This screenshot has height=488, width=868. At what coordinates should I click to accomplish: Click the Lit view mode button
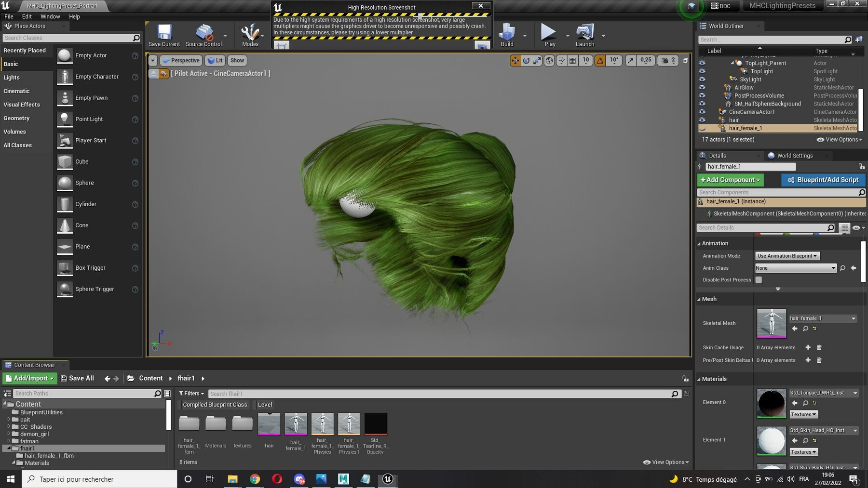(215, 60)
